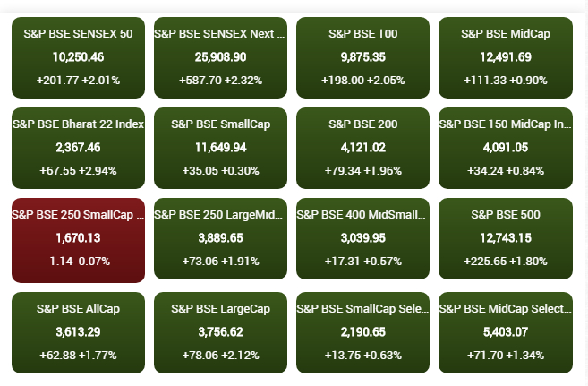Open the S&P BSE 250 LargeMid tile
This screenshot has width=588, height=386.
pos(220,239)
